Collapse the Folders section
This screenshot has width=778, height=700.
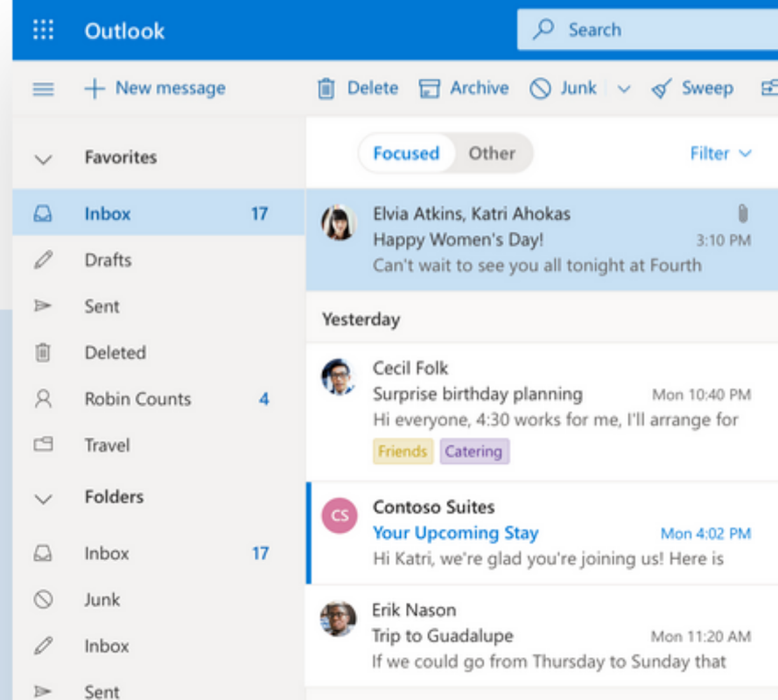click(43, 499)
